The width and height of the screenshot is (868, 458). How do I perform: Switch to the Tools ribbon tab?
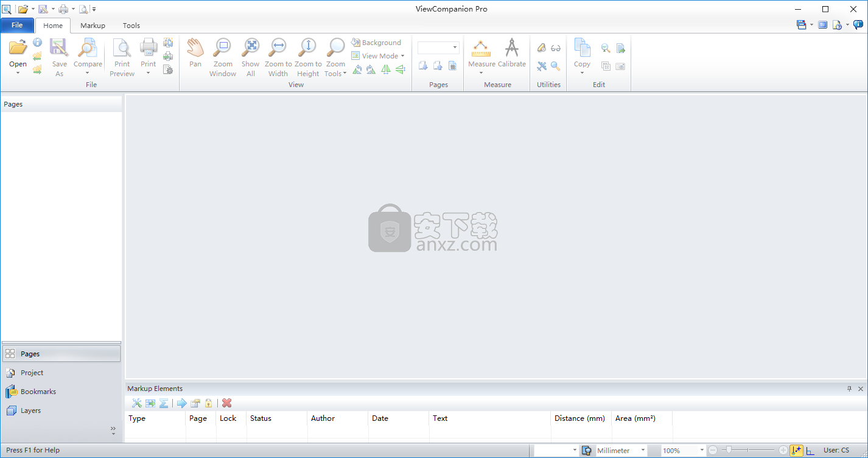(131, 26)
